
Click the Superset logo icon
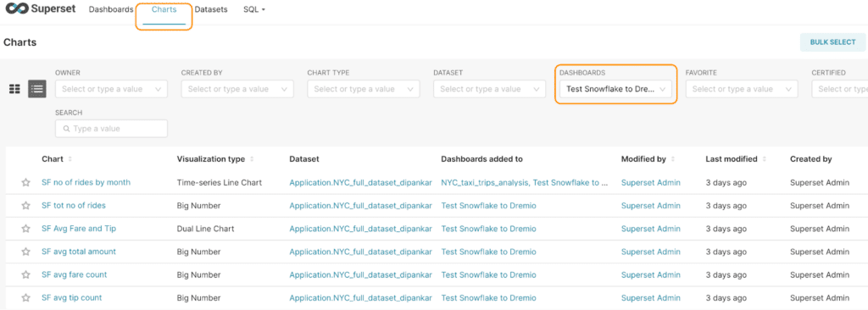16,10
